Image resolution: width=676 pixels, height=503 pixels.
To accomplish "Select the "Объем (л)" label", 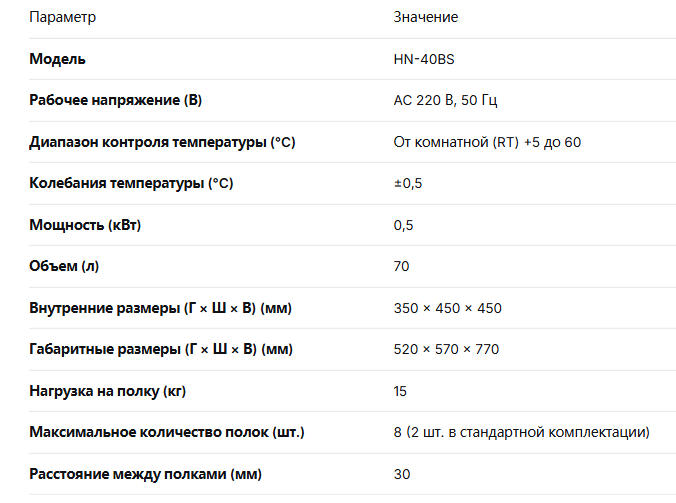I will [64, 266].
